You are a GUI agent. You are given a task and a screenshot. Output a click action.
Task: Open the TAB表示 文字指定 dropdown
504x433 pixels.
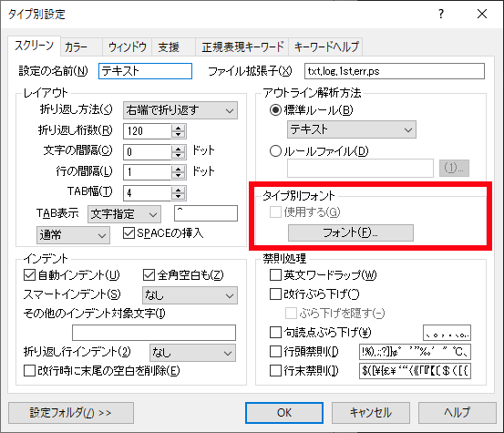tap(124, 214)
